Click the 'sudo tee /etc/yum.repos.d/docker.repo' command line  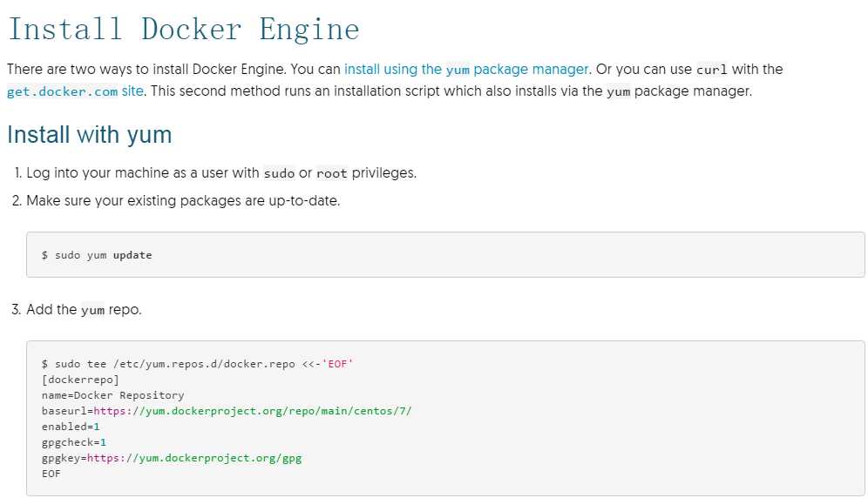(197, 364)
